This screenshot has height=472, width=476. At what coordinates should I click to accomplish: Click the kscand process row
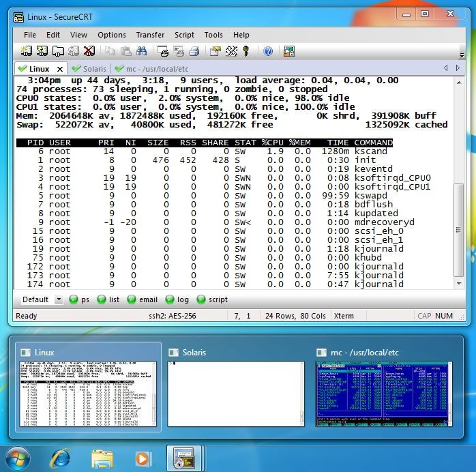pyautogui.click(x=202, y=151)
